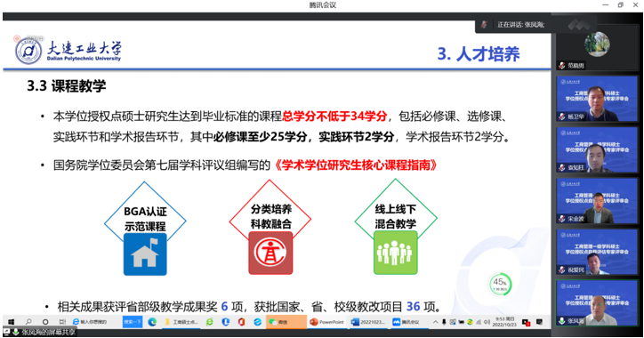Click the Dalian Polytechnic University logo emblem
This screenshot has width=644, height=338.
coord(28,52)
